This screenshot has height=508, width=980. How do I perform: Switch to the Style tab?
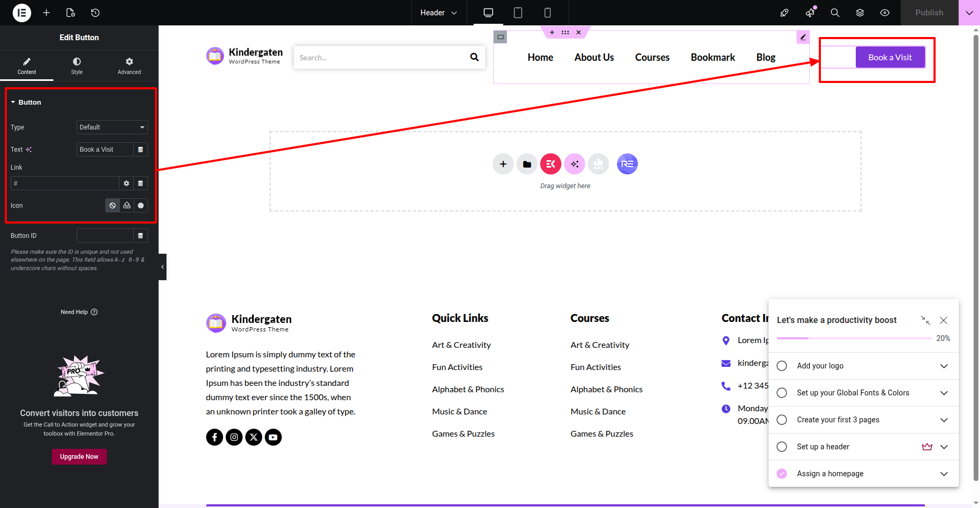point(77,66)
